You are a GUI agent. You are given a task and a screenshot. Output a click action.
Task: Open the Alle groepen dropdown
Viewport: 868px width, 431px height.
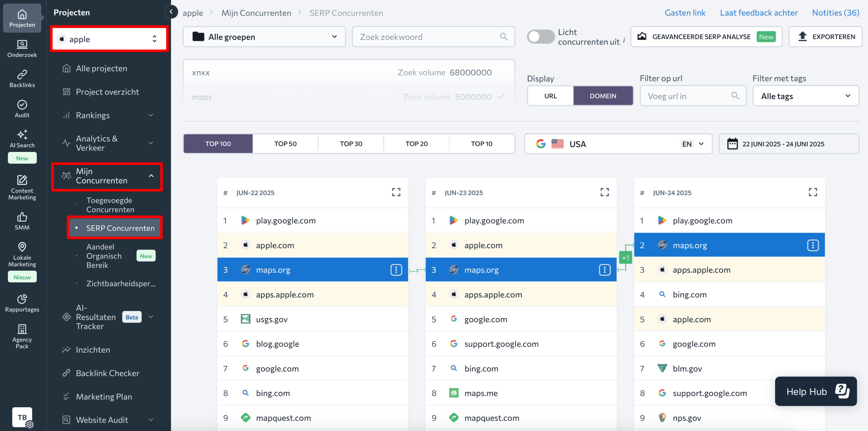pyautogui.click(x=264, y=37)
